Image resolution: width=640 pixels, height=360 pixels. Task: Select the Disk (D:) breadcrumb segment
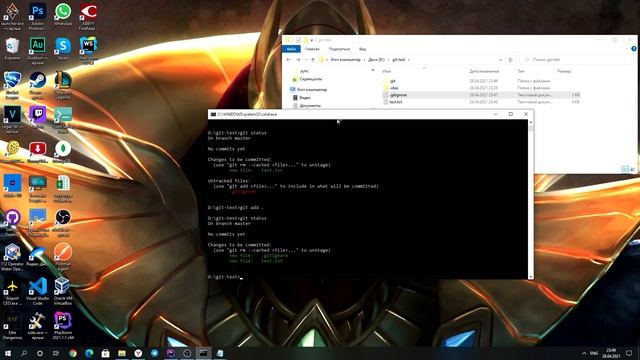click(376, 60)
